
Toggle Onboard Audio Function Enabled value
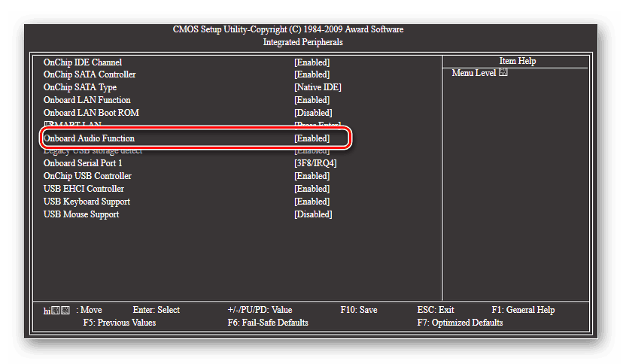pos(311,138)
